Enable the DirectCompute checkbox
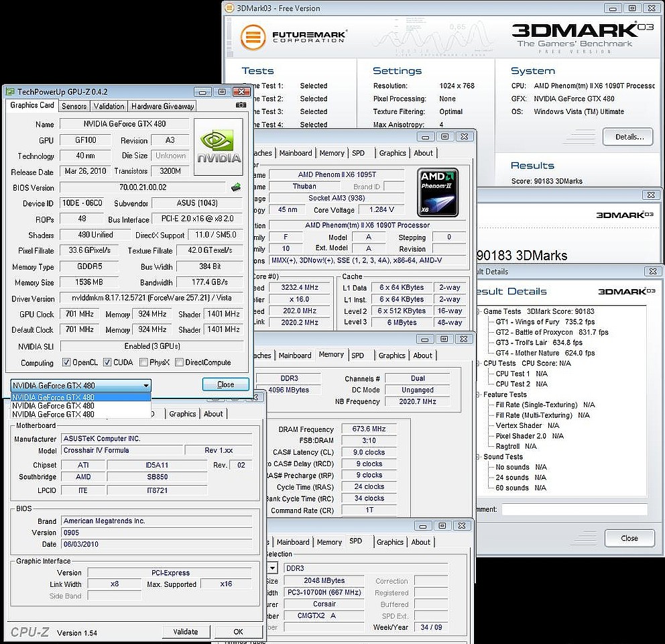665x644 pixels. [179, 362]
